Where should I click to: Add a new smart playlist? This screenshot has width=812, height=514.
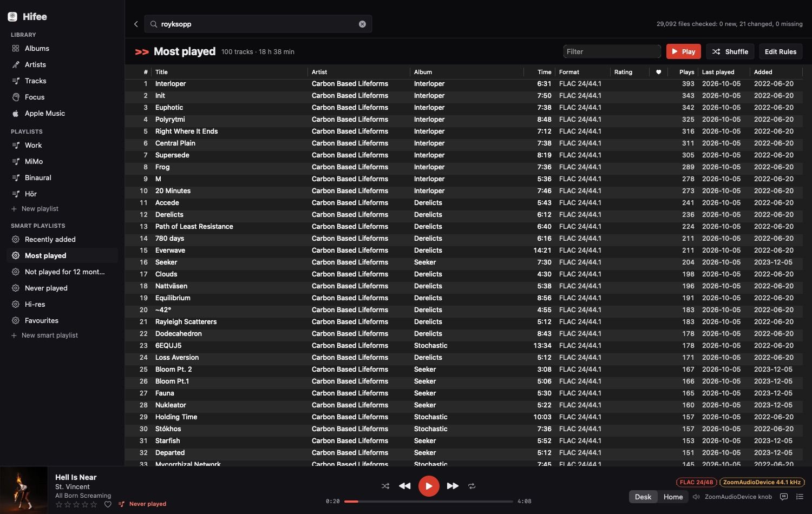click(x=44, y=335)
